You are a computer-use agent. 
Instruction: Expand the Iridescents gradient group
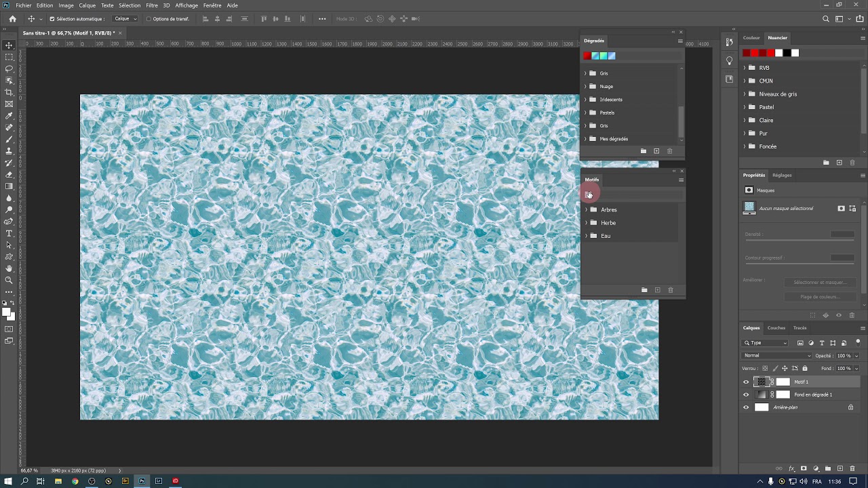coord(585,100)
